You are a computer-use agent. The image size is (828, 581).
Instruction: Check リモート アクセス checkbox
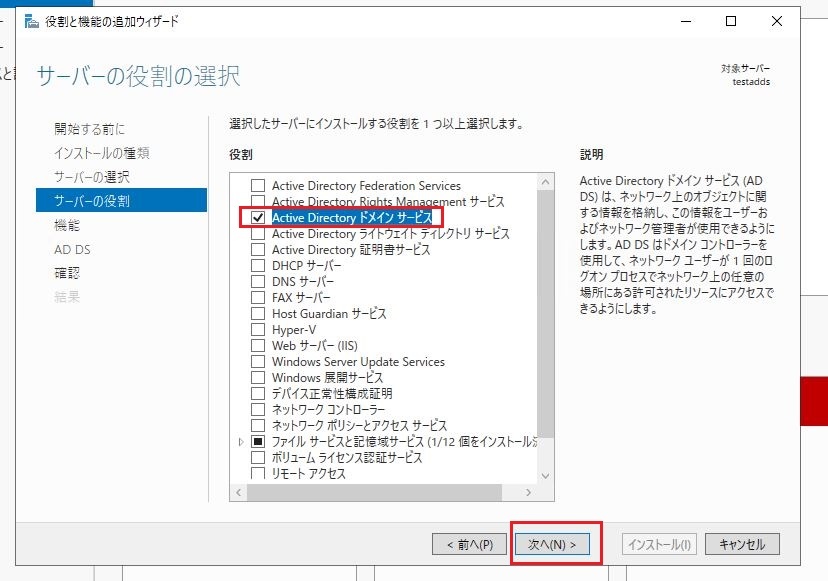tap(258, 473)
